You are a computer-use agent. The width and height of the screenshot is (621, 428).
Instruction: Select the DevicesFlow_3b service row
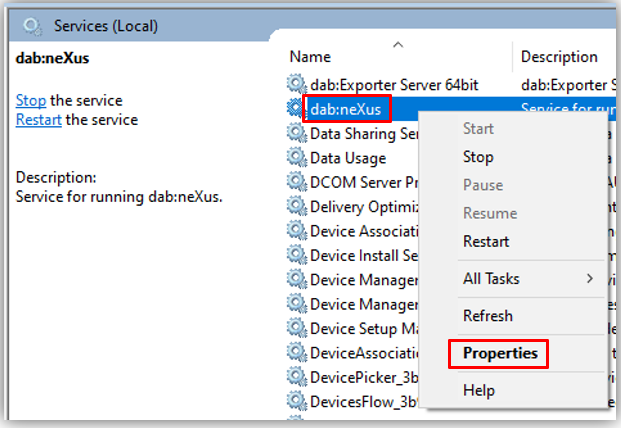364,402
